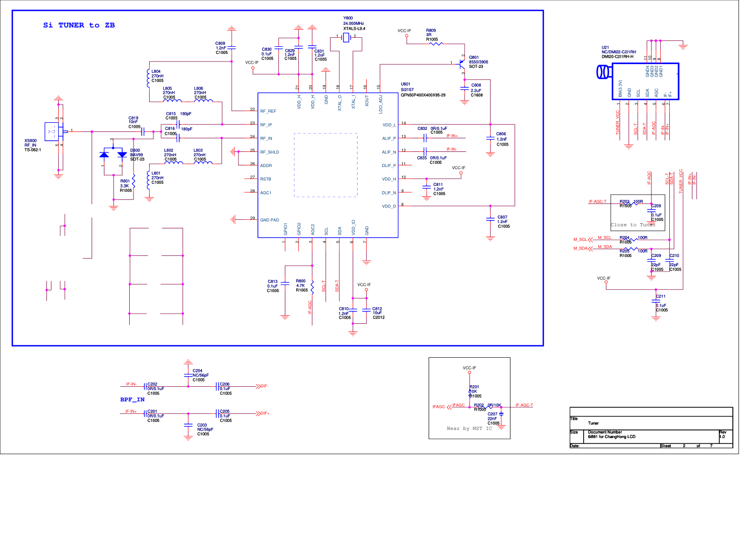Click the ALIF_P pin label
This screenshot has height=535, width=756.
389,138
